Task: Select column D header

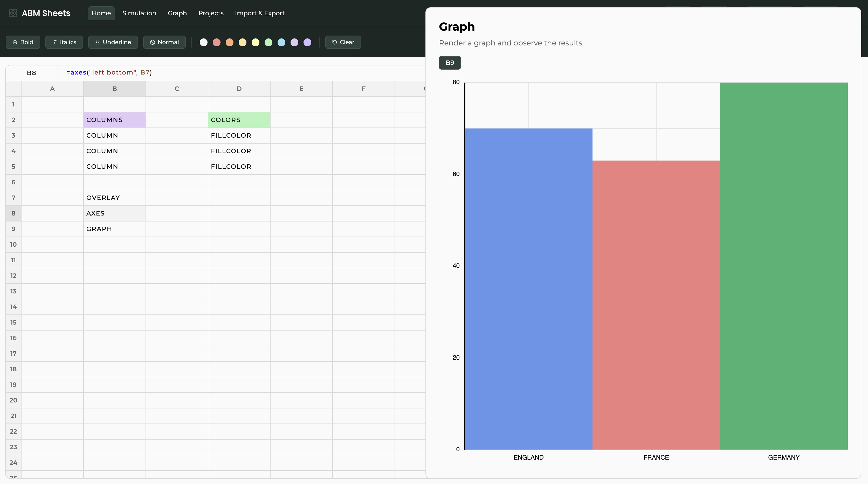Action: click(x=239, y=89)
